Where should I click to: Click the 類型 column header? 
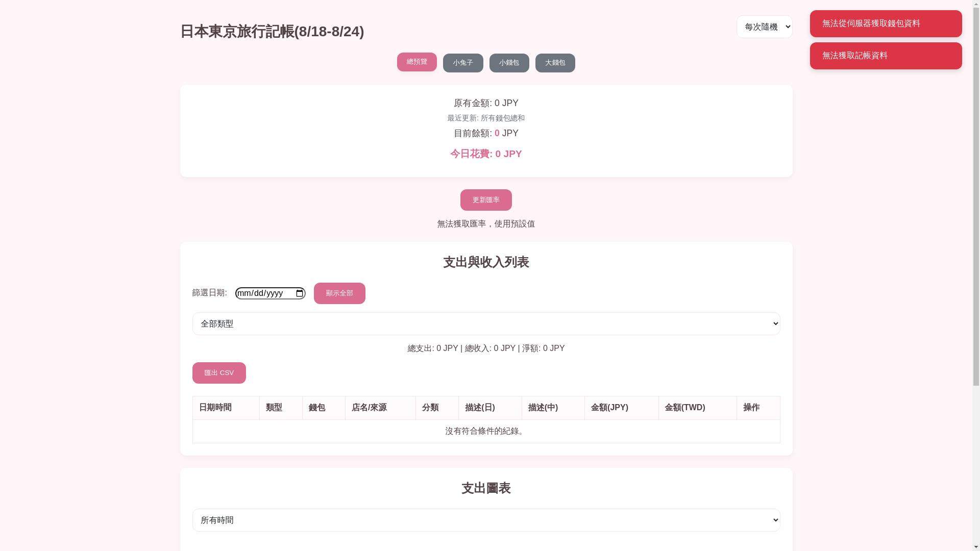coord(281,408)
